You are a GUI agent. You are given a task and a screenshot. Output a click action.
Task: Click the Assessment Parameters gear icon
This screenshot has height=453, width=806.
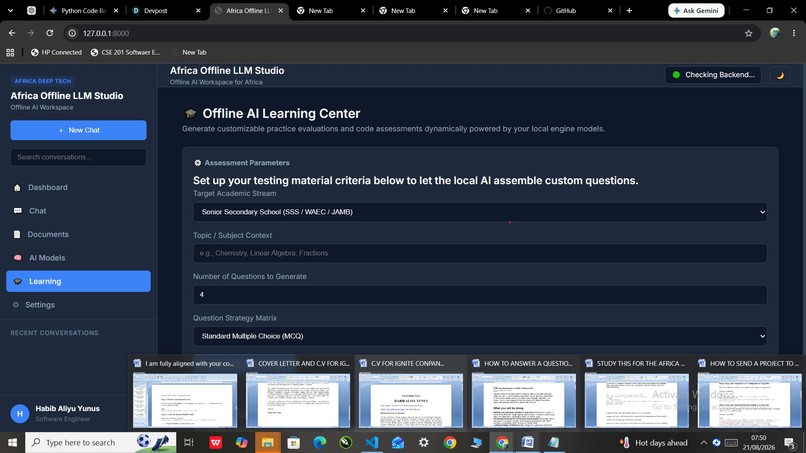(x=197, y=162)
